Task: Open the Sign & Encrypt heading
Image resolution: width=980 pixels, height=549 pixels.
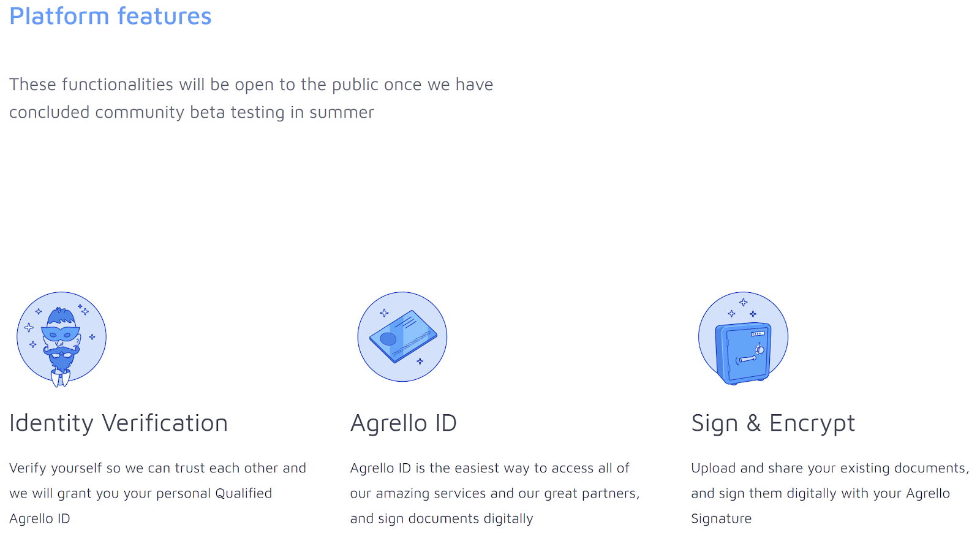Action: click(773, 423)
